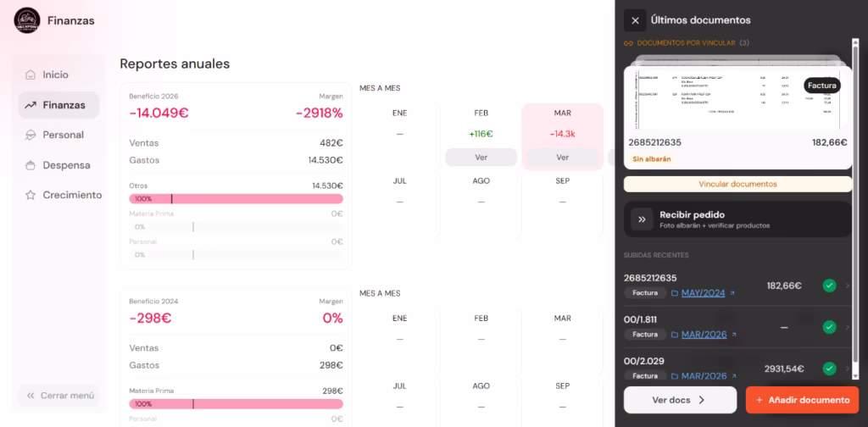Click green check on 00/2.029 row

click(829, 369)
